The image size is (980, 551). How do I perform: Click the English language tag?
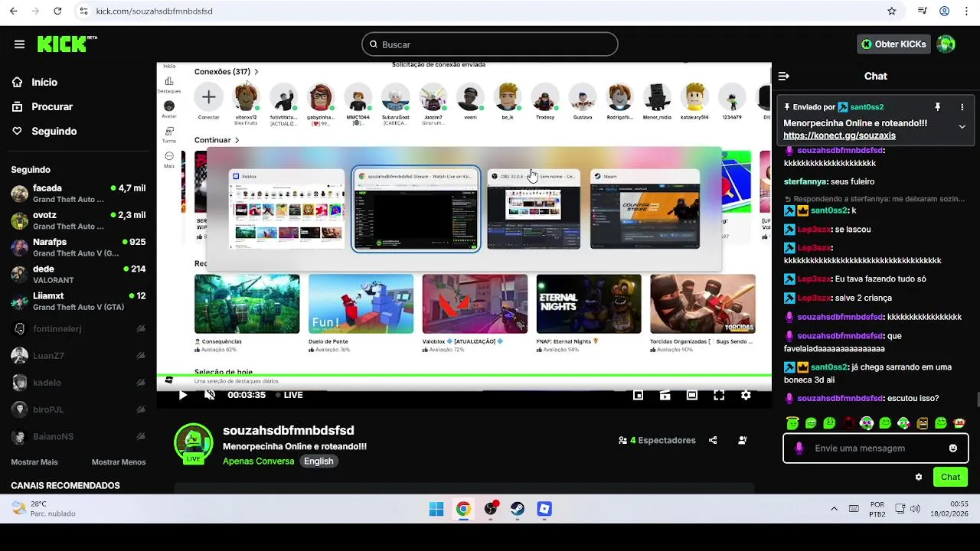[x=318, y=461]
